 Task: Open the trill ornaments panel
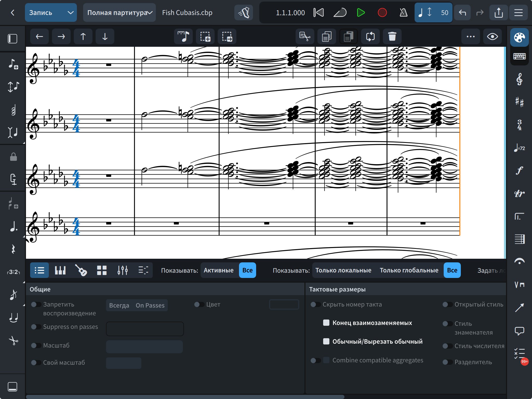click(519, 194)
